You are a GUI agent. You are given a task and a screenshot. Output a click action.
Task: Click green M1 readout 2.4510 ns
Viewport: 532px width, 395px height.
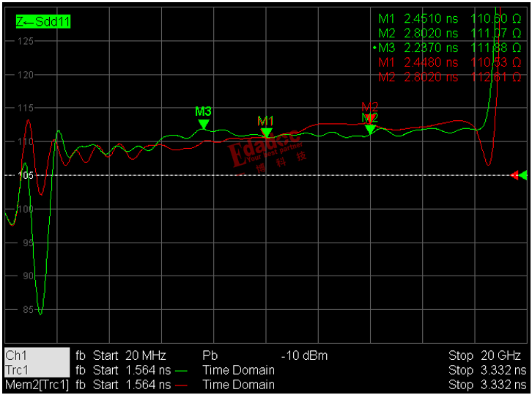431,18
